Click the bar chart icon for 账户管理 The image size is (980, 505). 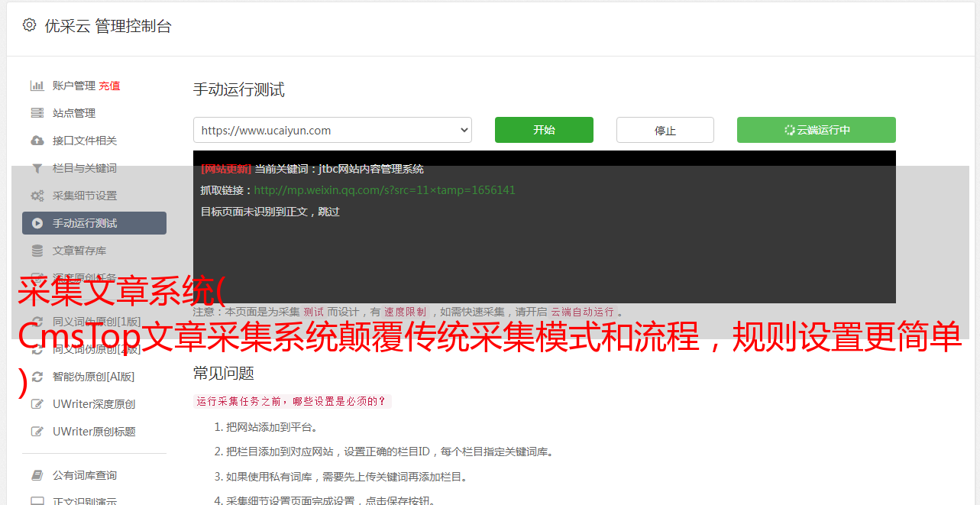point(37,86)
